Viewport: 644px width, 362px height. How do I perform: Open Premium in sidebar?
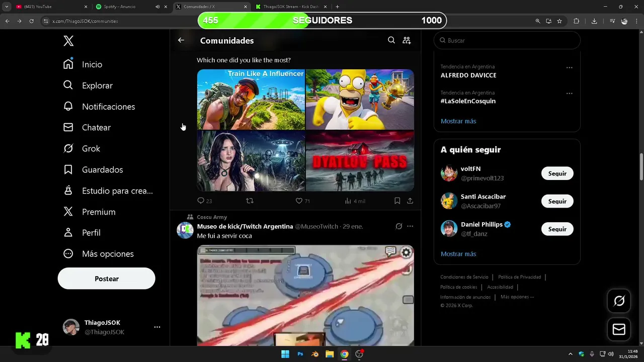coord(90,212)
